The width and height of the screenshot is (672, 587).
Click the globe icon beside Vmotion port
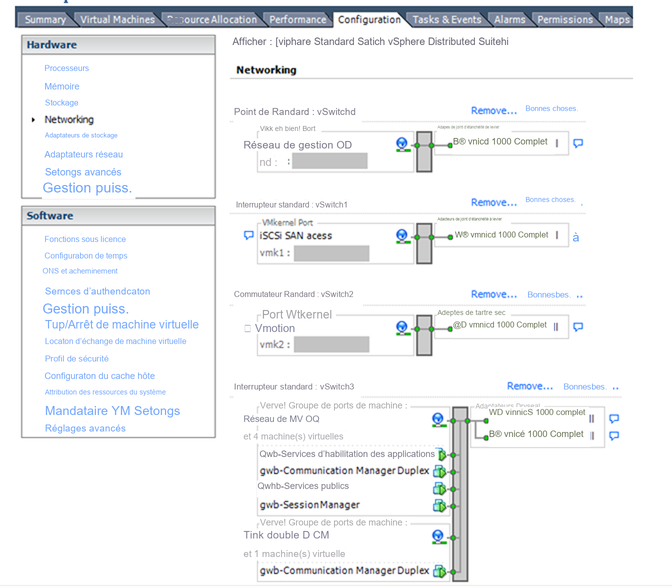pos(402,328)
